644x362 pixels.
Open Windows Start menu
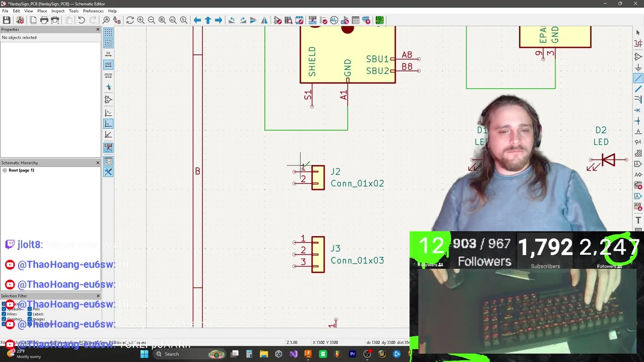pos(144,354)
